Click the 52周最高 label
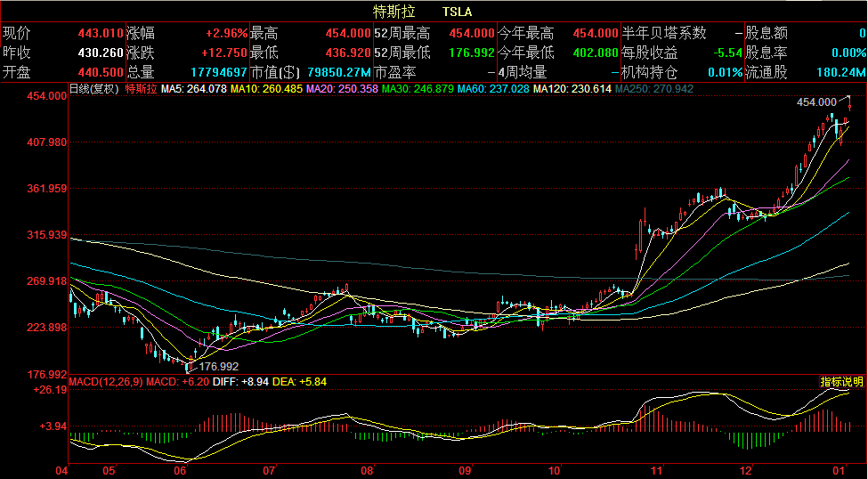868x479 pixels. 402,33
